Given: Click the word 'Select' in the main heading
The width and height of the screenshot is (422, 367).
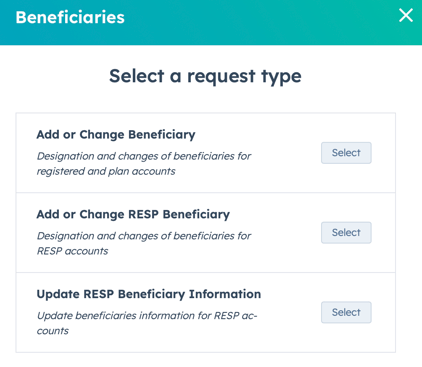Looking at the screenshot, I should pos(137,76).
